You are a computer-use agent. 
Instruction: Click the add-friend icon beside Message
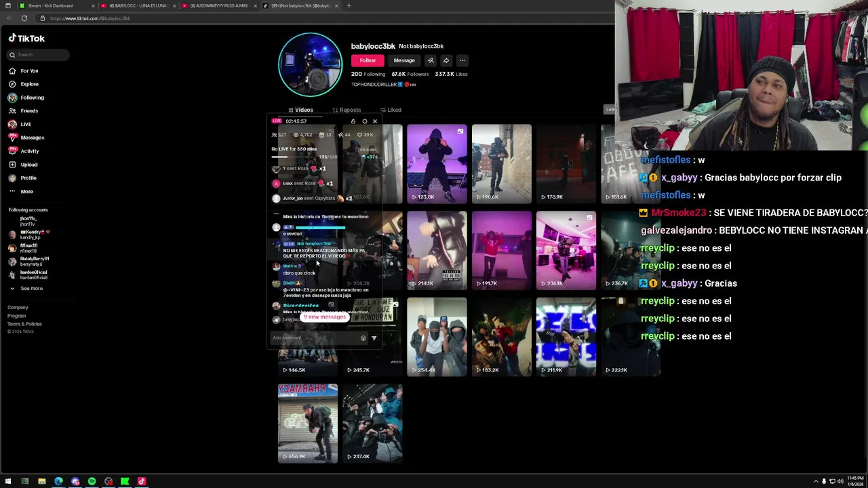(431, 60)
